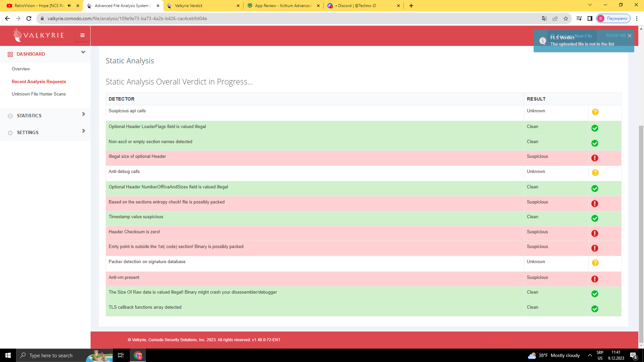
Task: Click the unknown icon for Packer detection row
Action: coord(595,263)
